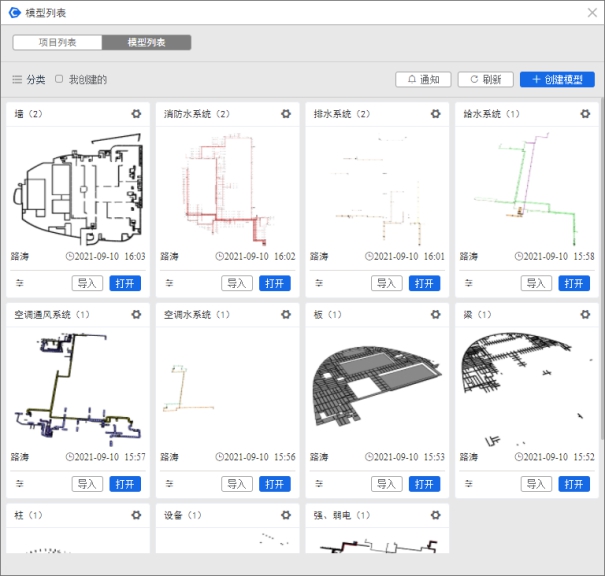Open settings gear on 墙 model card
This screenshot has width=605, height=577.
[136, 114]
